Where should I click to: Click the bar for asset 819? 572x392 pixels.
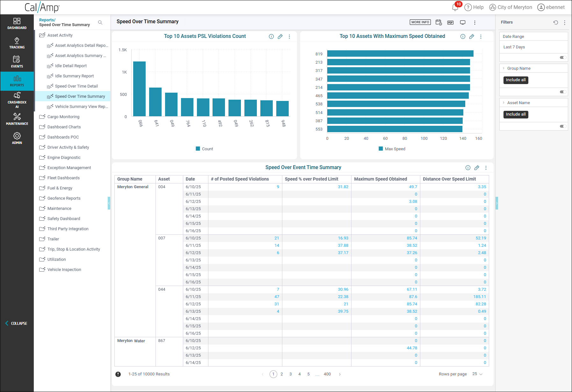click(x=400, y=53)
